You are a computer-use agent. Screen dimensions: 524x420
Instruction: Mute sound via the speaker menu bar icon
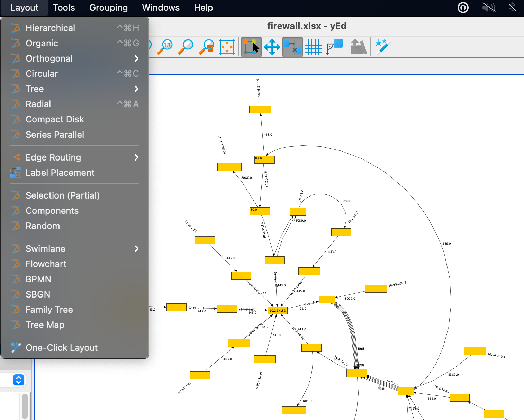[488, 7]
